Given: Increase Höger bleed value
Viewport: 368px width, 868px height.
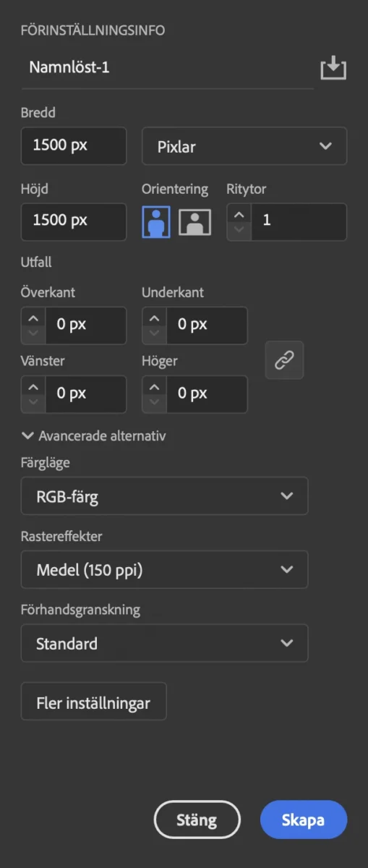Looking at the screenshot, I should click(x=154, y=386).
